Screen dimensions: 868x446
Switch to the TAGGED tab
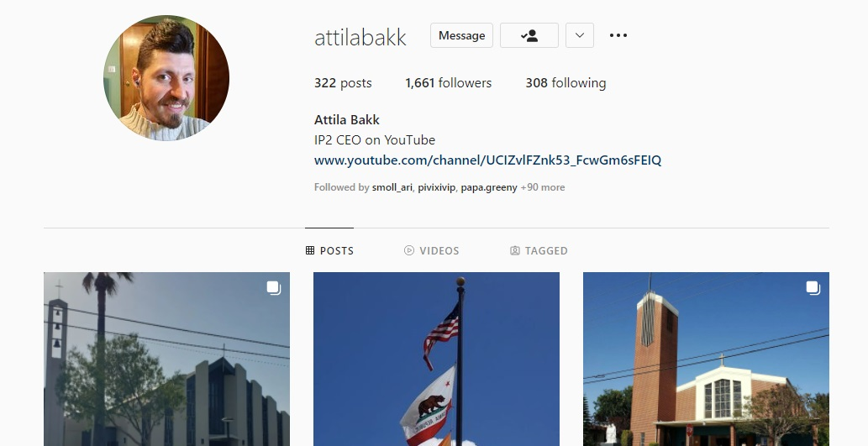pyautogui.click(x=539, y=250)
